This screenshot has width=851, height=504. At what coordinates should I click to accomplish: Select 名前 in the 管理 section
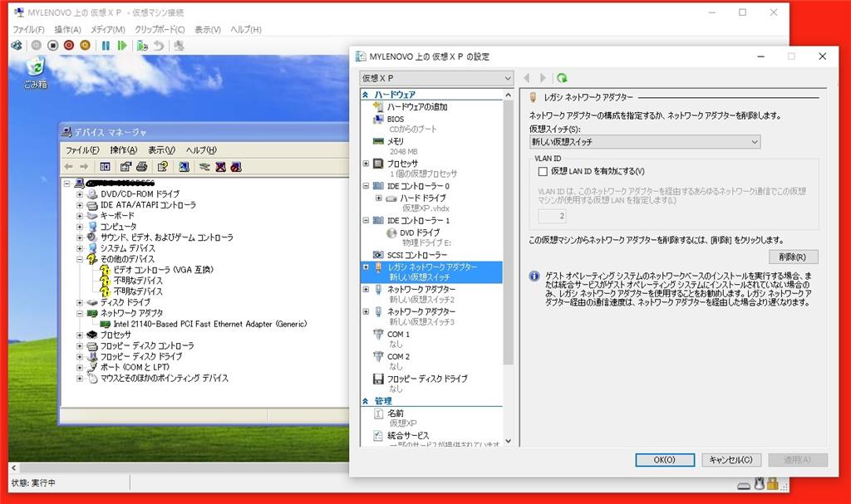pyautogui.click(x=396, y=413)
